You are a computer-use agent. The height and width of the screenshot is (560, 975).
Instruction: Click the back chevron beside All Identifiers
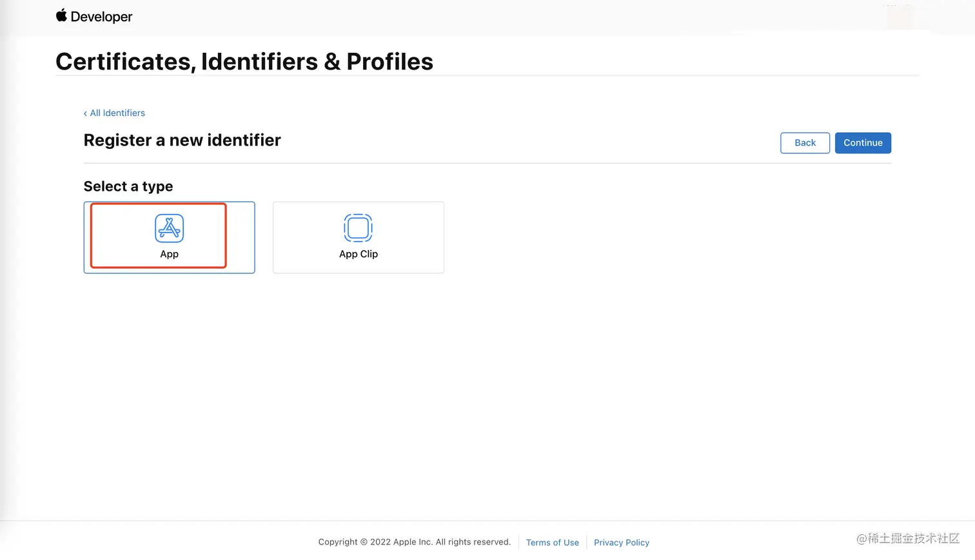(x=85, y=113)
